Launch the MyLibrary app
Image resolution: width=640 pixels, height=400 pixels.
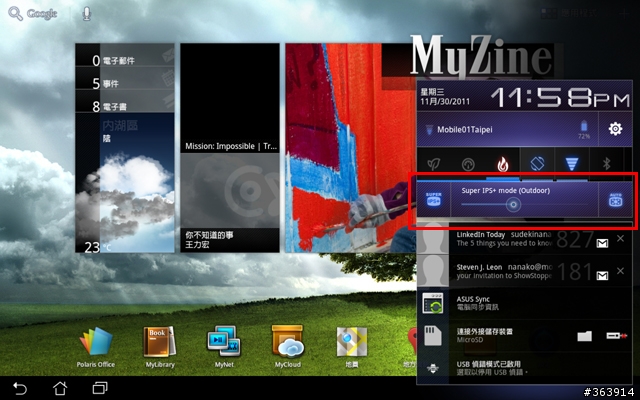tap(160, 346)
